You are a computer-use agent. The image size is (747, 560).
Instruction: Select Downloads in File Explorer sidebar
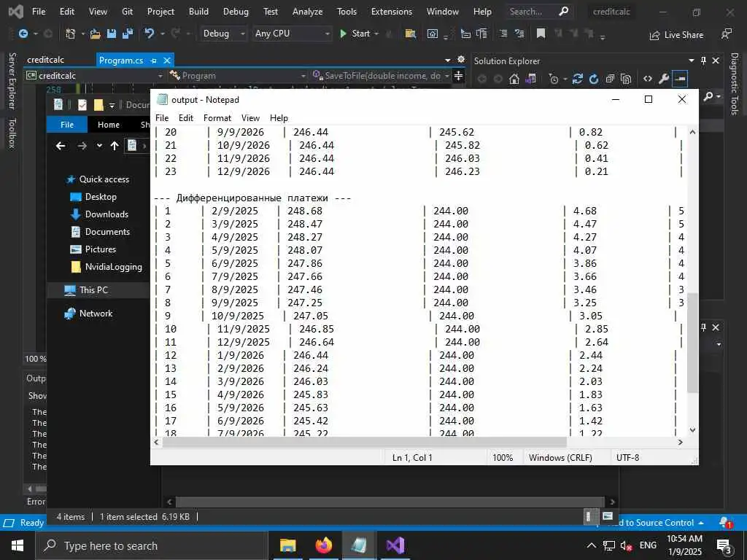(x=107, y=214)
